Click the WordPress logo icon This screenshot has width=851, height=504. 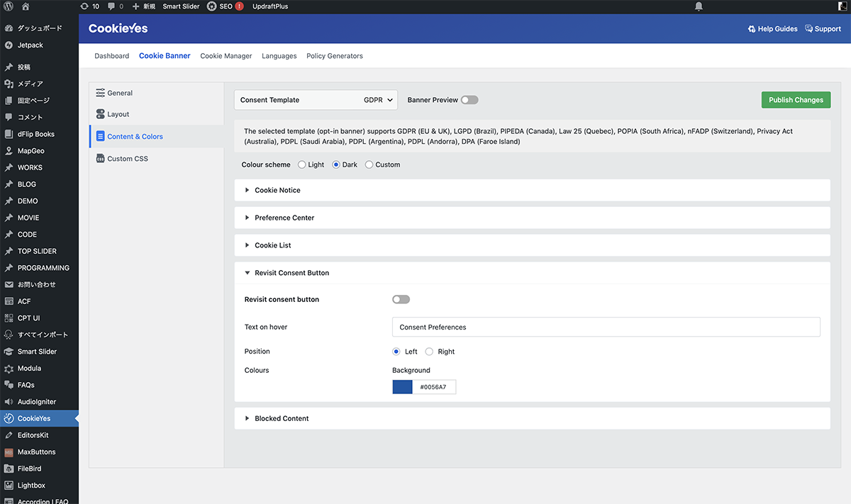click(9, 6)
